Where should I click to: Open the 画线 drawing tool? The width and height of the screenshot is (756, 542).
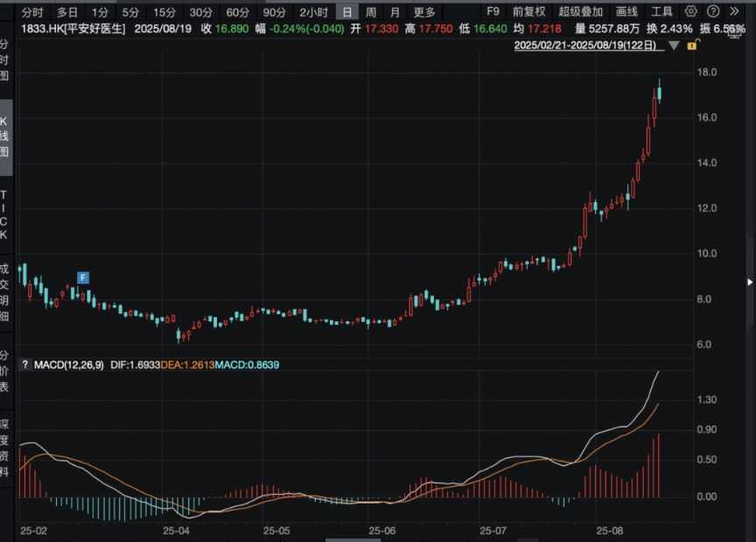626,11
